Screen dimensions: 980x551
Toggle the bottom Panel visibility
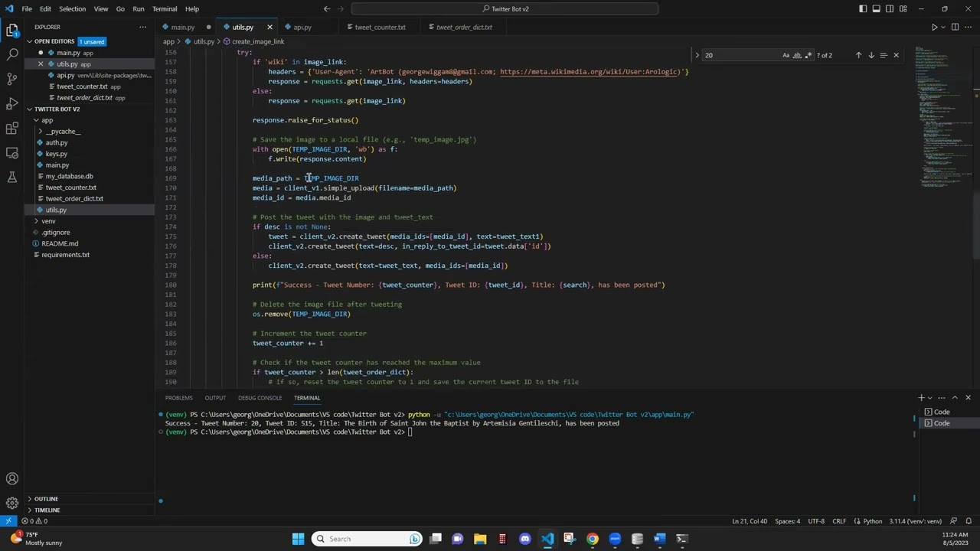pyautogui.click(x=877, y=9)
